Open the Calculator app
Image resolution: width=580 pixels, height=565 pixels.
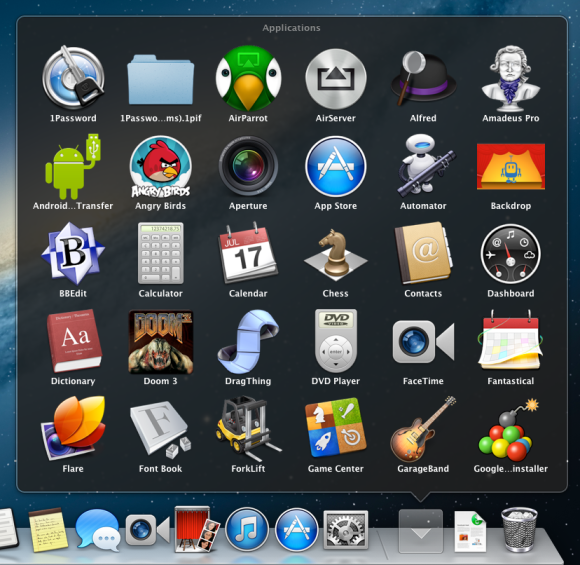[161, 253]
